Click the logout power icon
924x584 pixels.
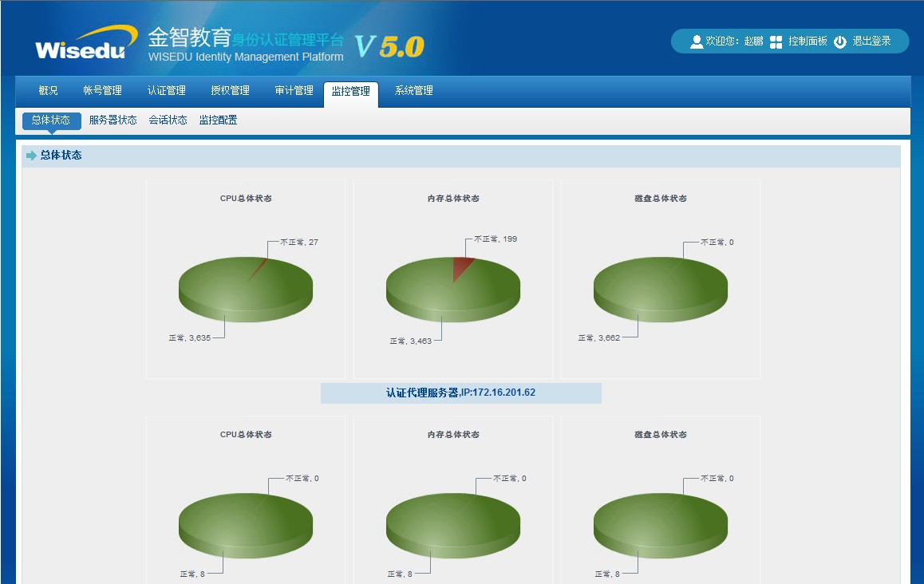[x=839, y=41]
